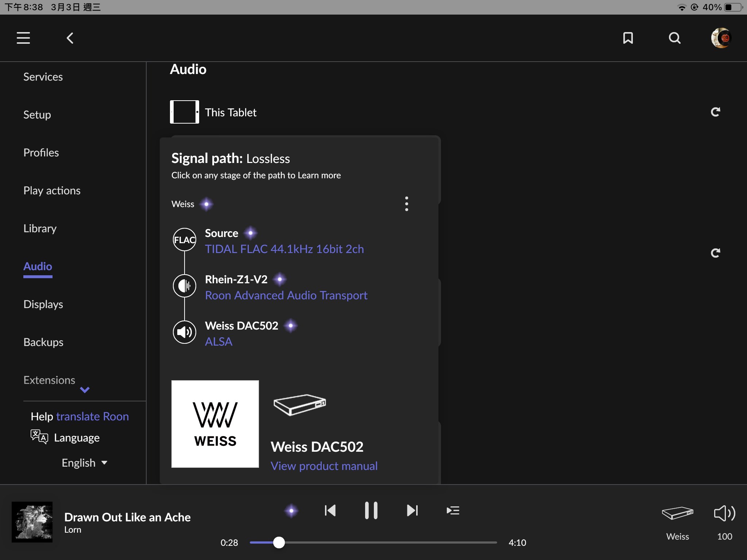Open Profiles settings section
The height and width of the screenshot is (560, 747).
click(41, 153)
